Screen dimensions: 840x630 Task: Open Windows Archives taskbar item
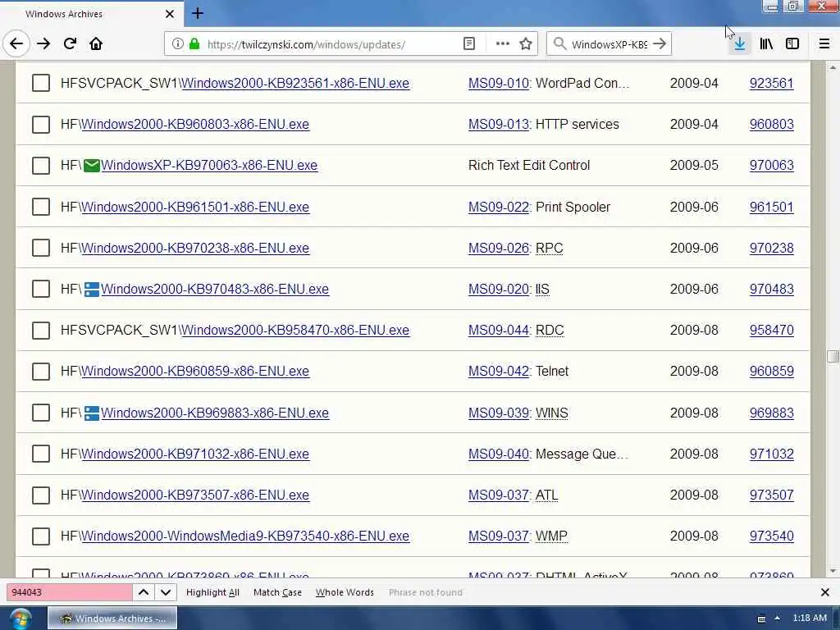pos(112,619)
